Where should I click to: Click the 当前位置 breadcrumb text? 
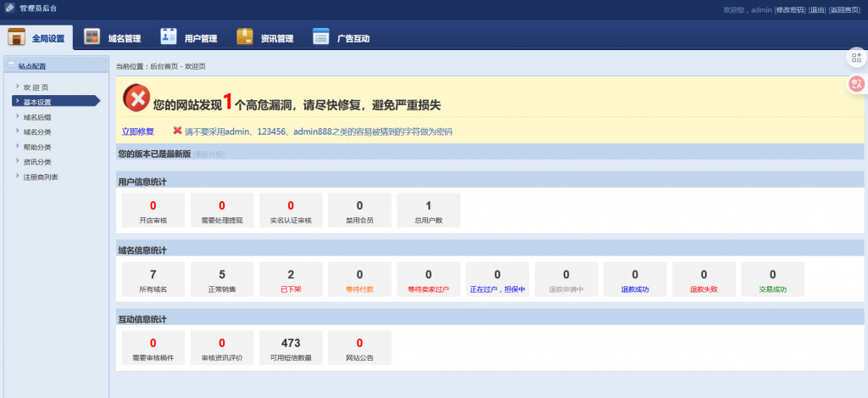160,66
